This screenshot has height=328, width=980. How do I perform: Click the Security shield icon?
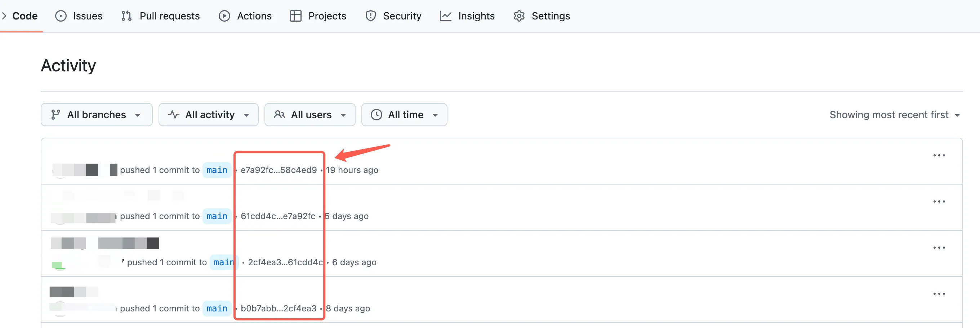(x=370, y=16)
